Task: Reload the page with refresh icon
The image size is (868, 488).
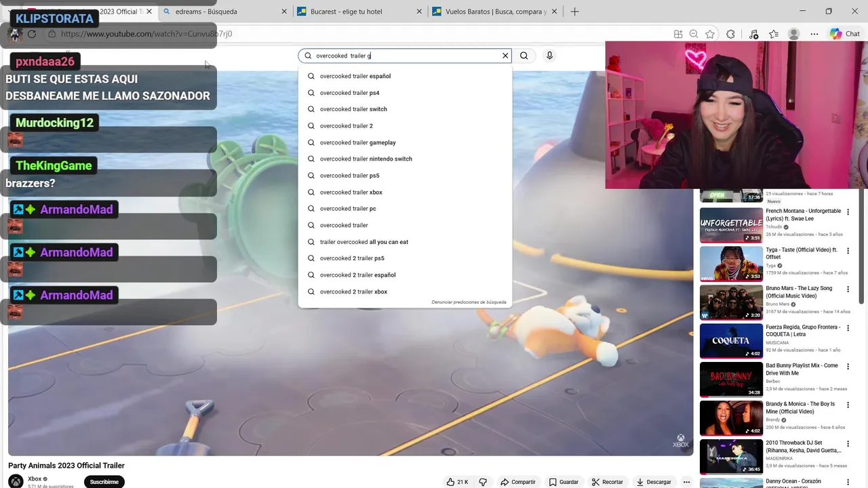Action: [32, 34]
